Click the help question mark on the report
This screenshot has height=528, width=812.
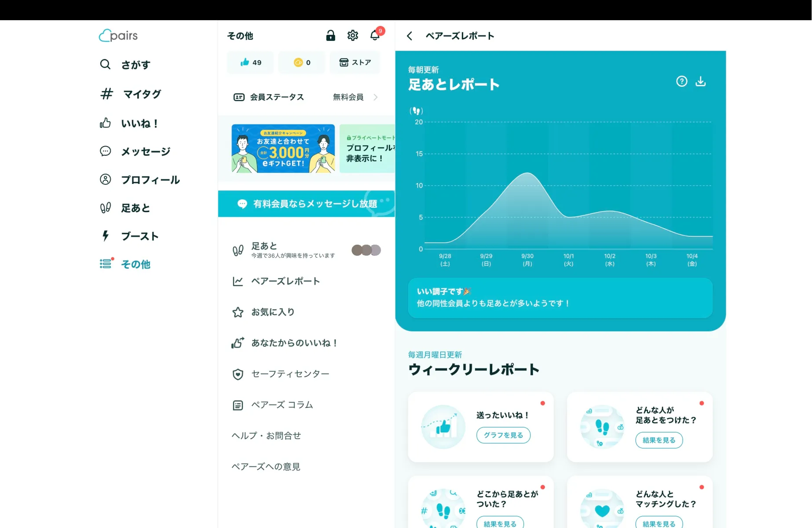tap(681, 81)
